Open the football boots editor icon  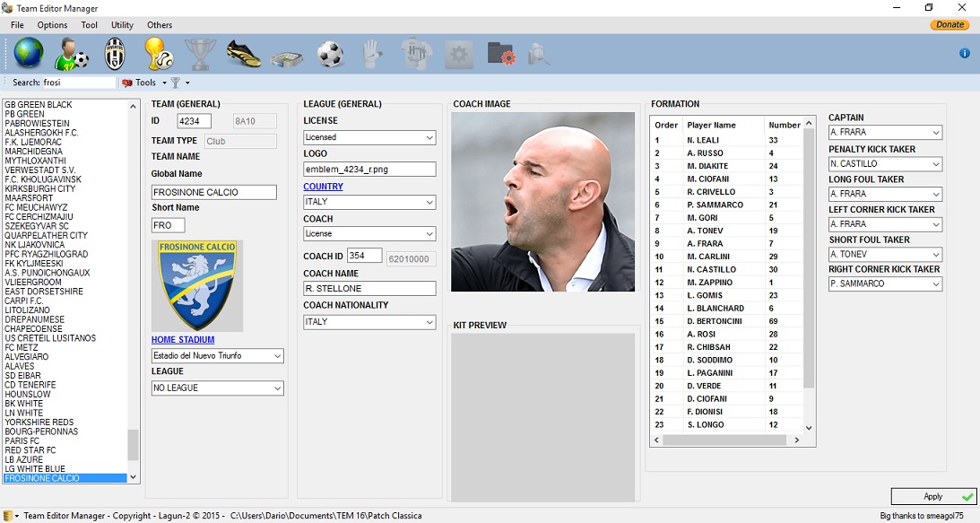click(x=244, y=54)
